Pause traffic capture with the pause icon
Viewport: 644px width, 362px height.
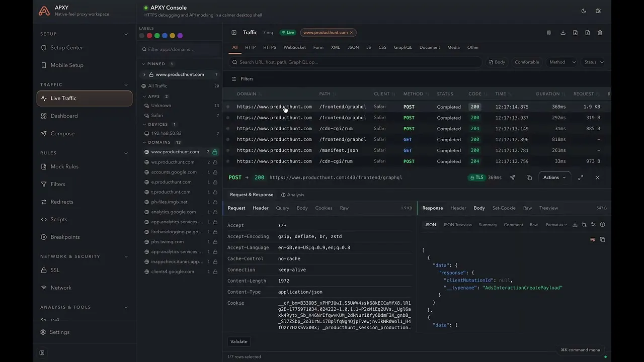pos(549,33)
